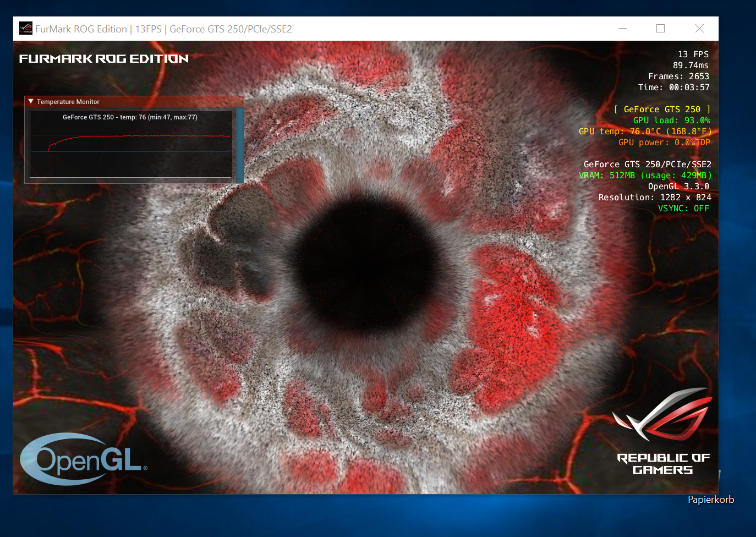756x537 pixels.
Task: Select the Papierkorb desktop icon label
Action: point(711,500)
